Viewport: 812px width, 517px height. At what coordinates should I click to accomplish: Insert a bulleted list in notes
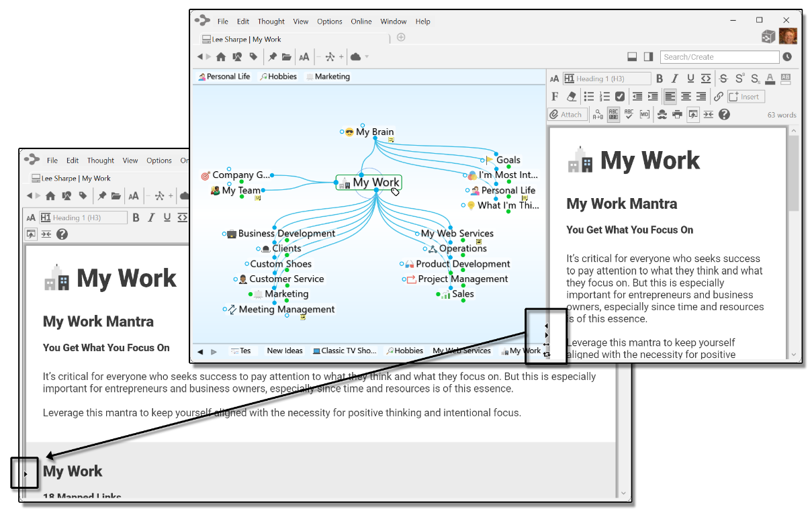tap(589, 97)
